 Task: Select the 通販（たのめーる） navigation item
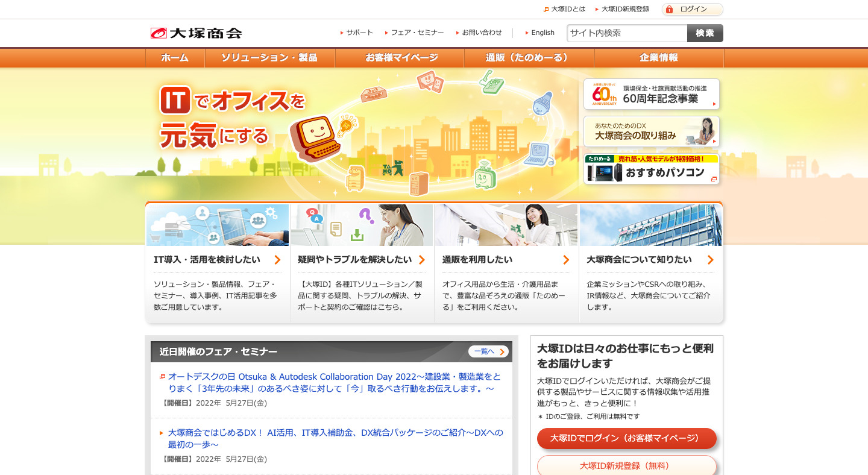[528, 58]
